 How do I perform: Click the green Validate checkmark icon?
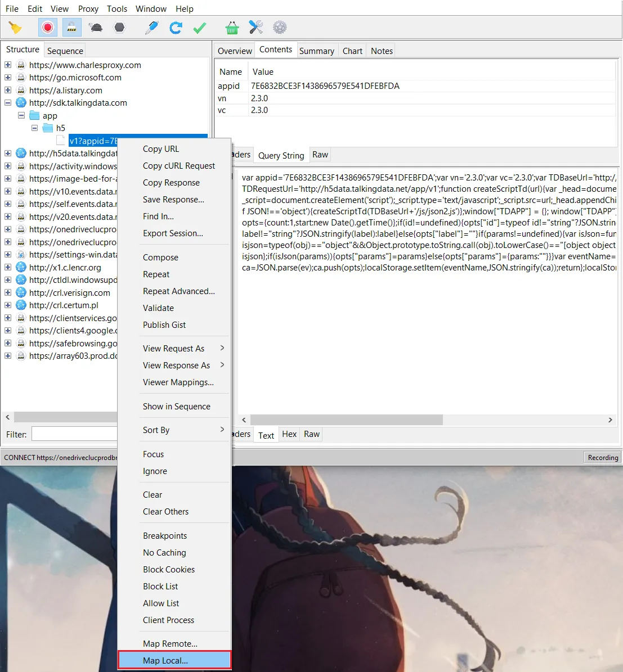tap(199, 28)
